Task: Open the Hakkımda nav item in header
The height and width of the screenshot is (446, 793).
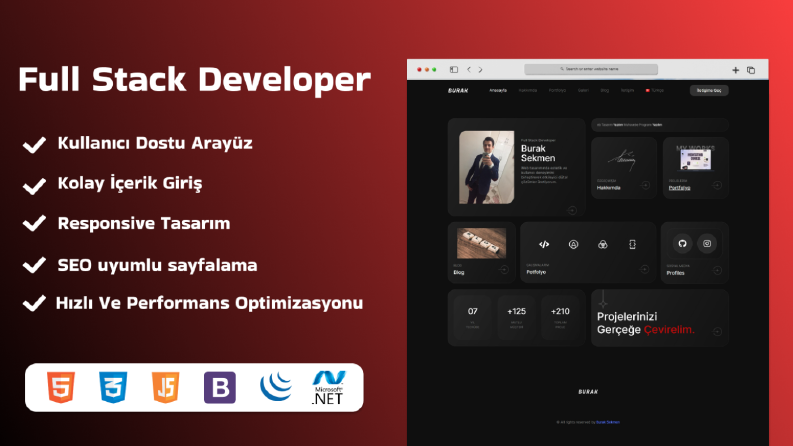Action: pyautogui.click(x=527, y=91)
